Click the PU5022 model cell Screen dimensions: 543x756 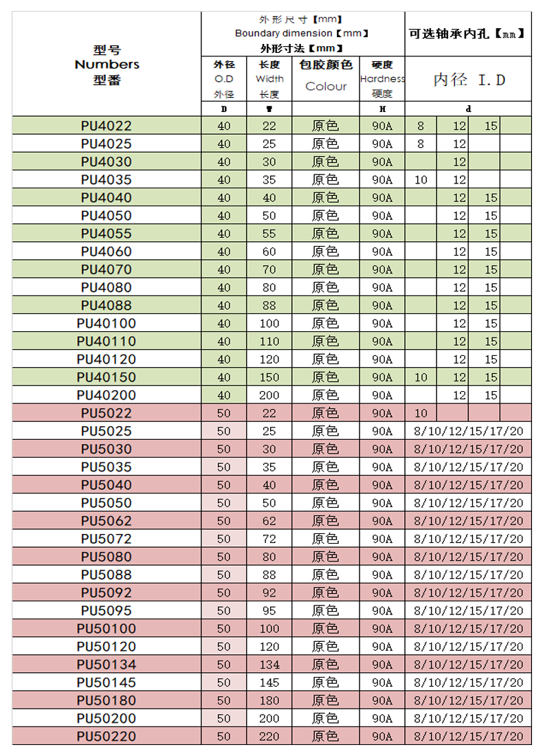coord(107,413)
